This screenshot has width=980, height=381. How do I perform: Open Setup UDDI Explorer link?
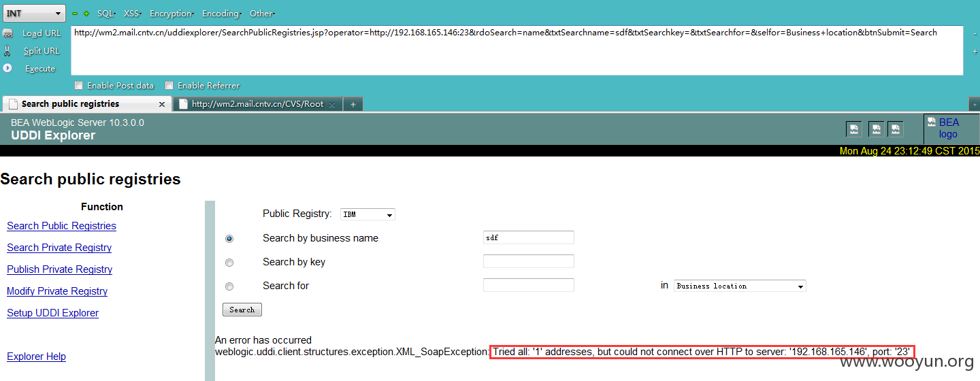[53, 313]
